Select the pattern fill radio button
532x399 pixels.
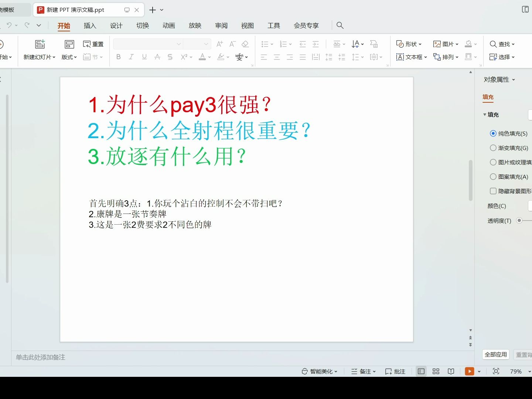pos(493,177)
